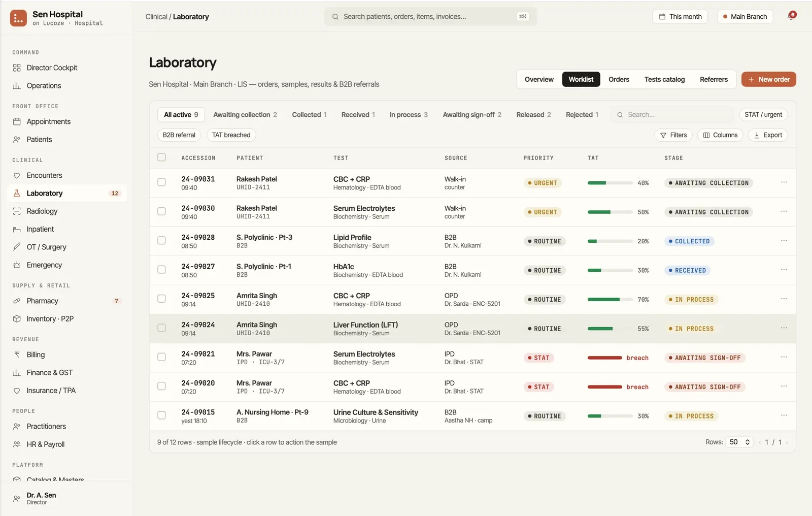Click the Encounters shield icon
Viewport: 812px width, 516px height.
tap(17, 175)
